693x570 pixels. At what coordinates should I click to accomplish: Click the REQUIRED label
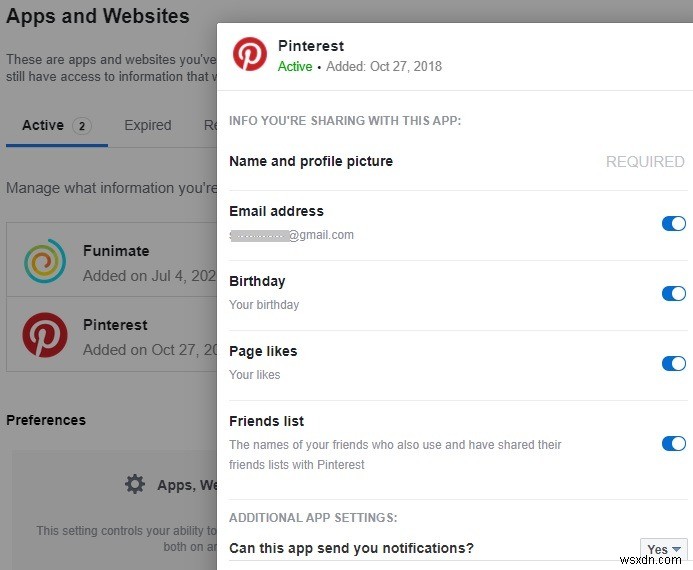click(x=645, y=162)
